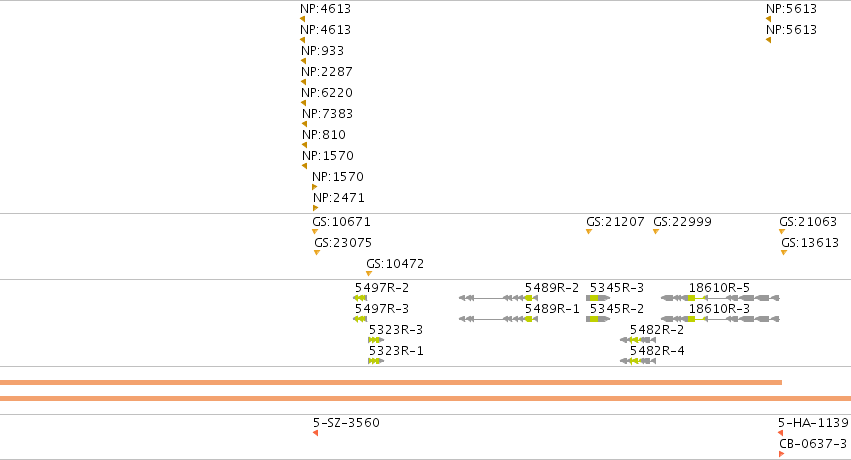Select the 5489R-2 transcript glyph
The width and height of the screenshot is (851, 460).
click(x=498, y=298)
